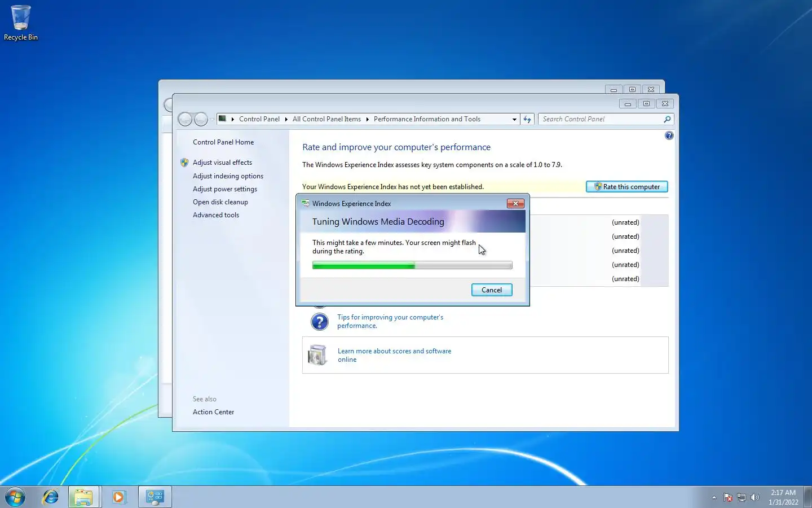Screen dimensions: 812x508
Task: Click the See also label
Action: [x=204, y=399]
